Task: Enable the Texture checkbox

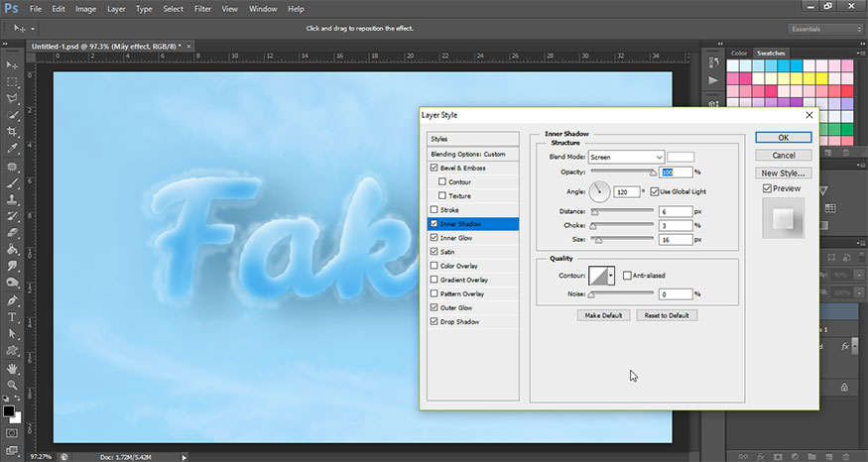Action: click(441, 195)
